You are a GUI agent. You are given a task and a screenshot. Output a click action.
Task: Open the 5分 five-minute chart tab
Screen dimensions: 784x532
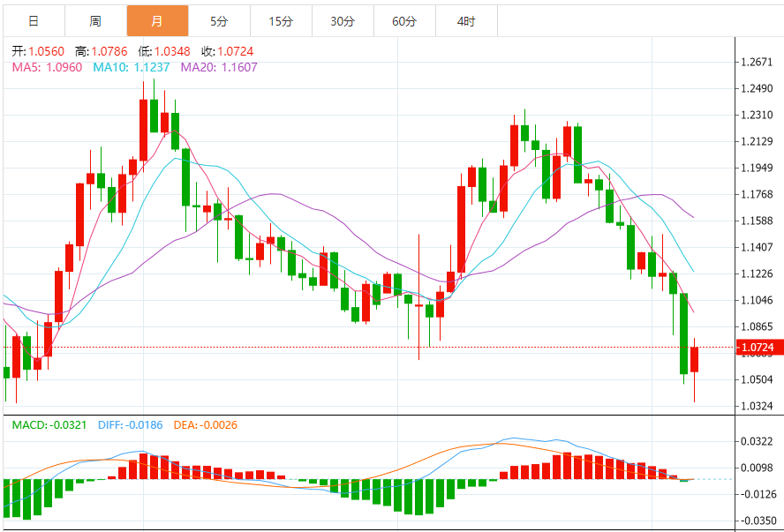click(219, 20)
